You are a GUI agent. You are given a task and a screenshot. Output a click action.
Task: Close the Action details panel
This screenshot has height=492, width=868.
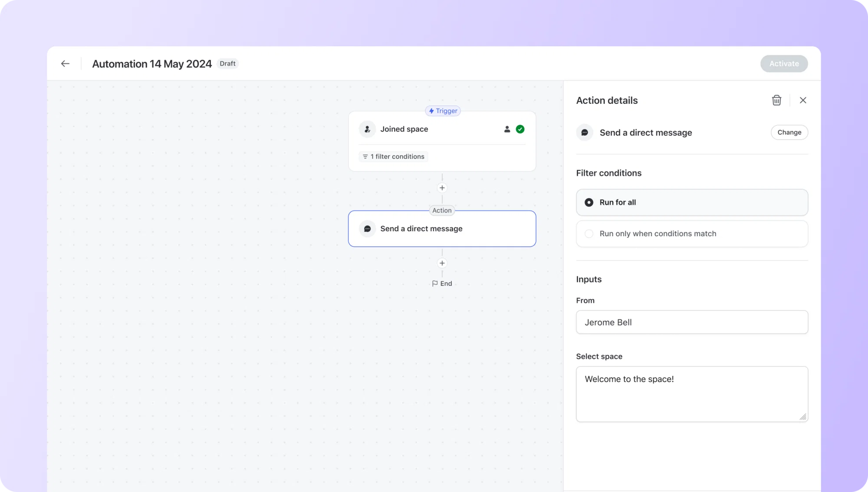coord(803,100)
